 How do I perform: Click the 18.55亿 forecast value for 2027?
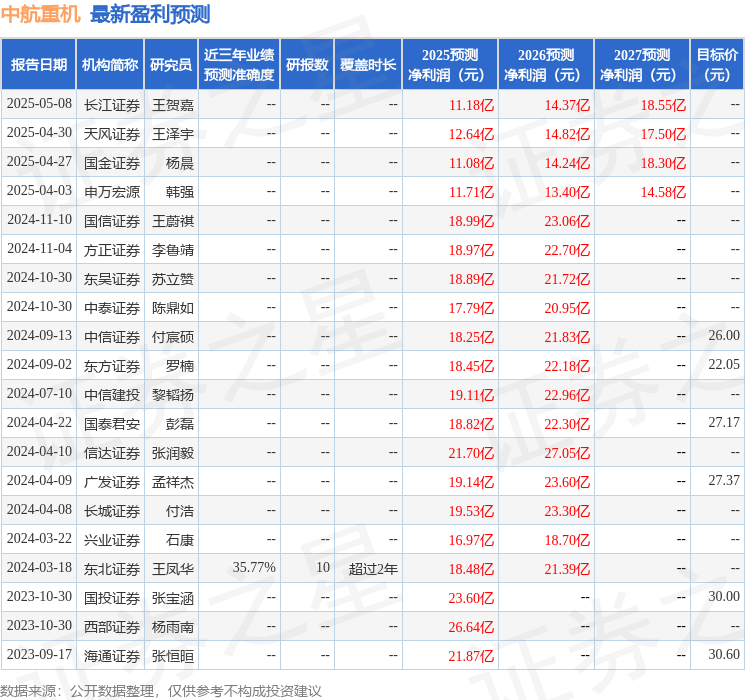(x=663, y=104)
